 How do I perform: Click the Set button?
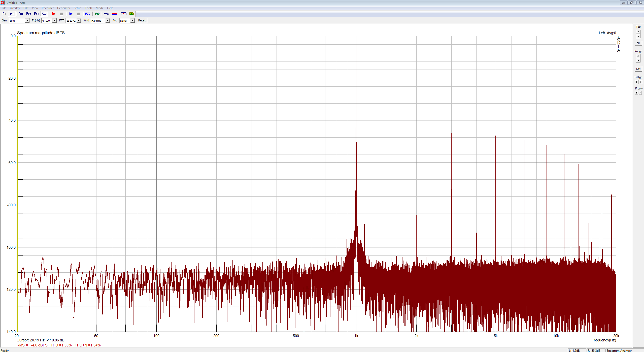point(638,69)
